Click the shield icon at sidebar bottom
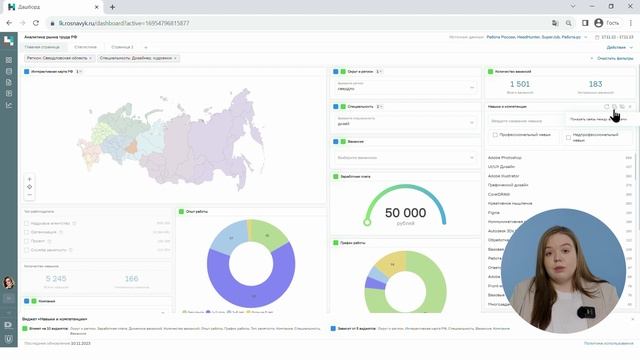 9,338
